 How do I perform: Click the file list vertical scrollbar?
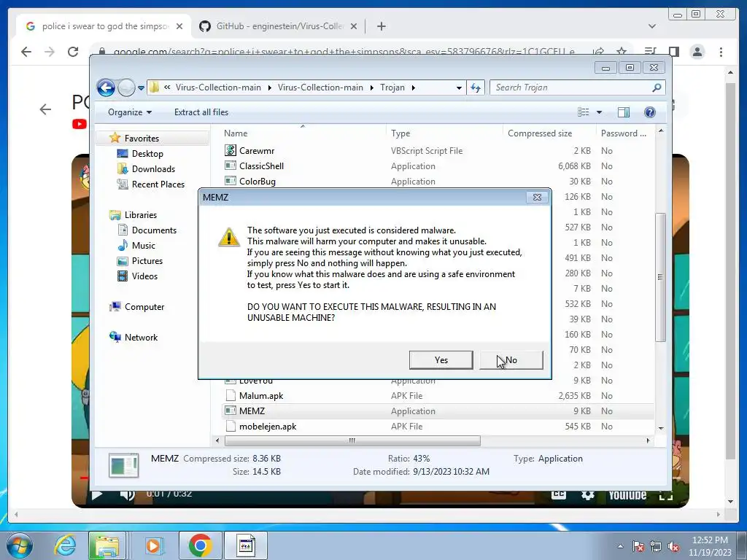pyautogui.click(x=660, y=276)
